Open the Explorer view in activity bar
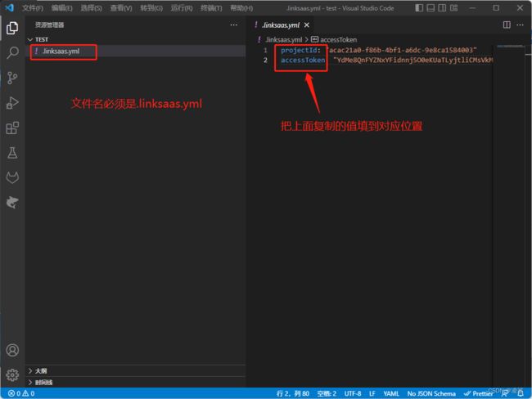532x399 pixels. point(12,28)
